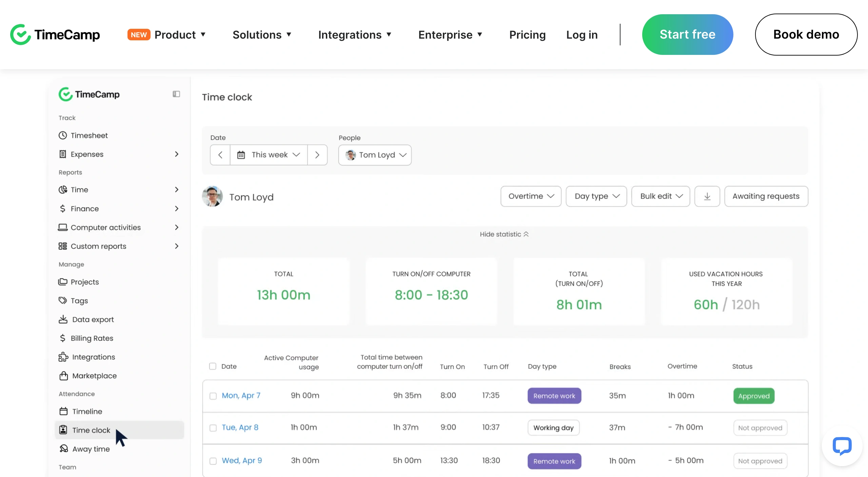This screenshot has width=868, height=477.
Task: Click the Marketplace bag icon
Action: click(x=63, y=376)
